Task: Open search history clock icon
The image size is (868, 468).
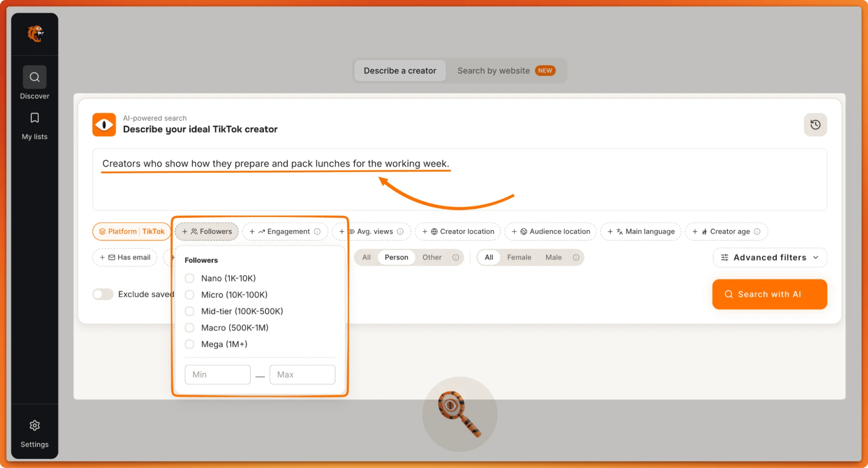Action: point(816,125)
